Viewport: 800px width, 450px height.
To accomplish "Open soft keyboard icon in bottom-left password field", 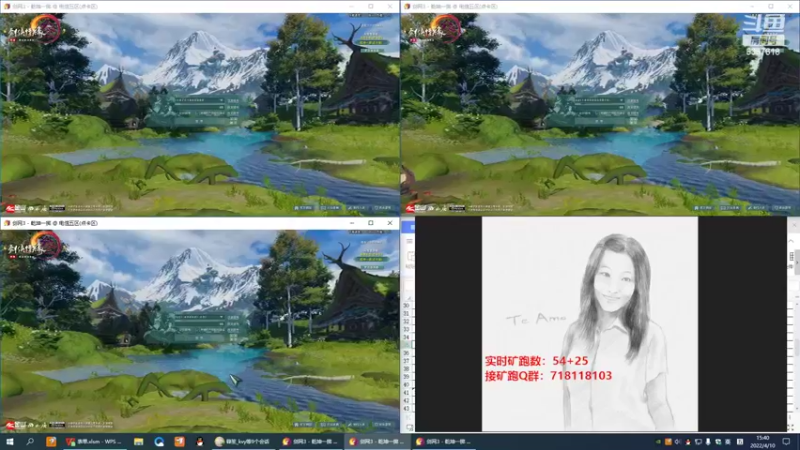I will tap(221, 323).
